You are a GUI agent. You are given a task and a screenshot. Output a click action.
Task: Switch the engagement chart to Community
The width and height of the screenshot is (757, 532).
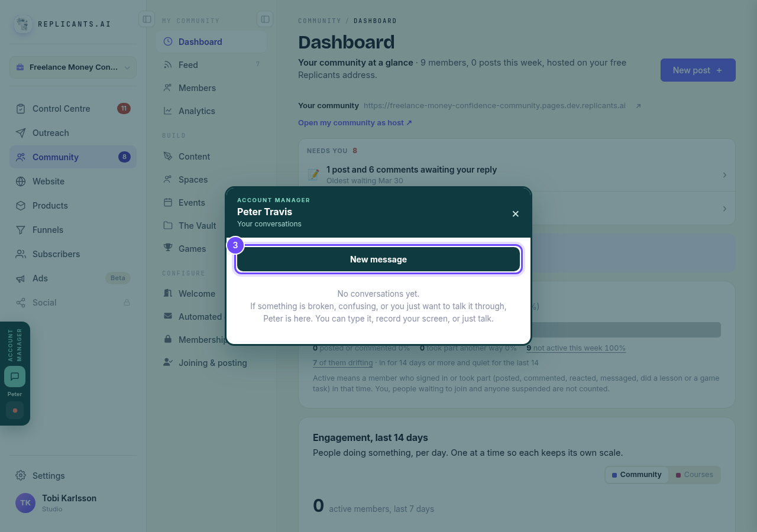click(637, 475)
